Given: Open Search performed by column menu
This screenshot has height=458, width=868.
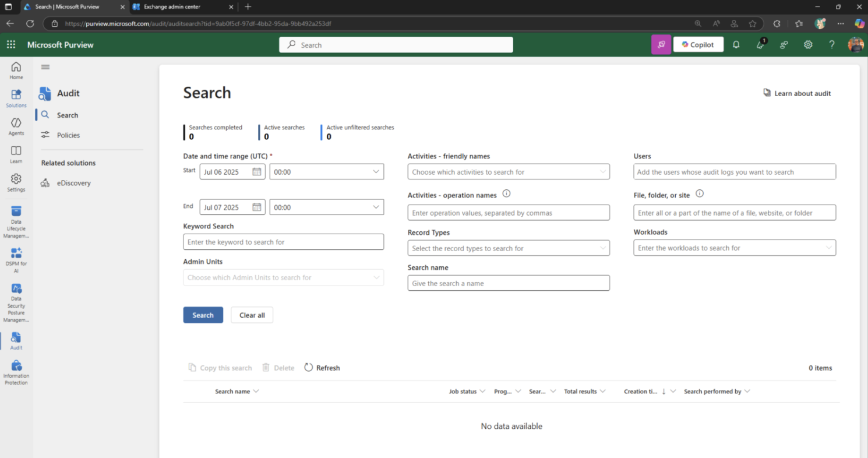Looking at the screenshot, I should [x=747, y=392].
